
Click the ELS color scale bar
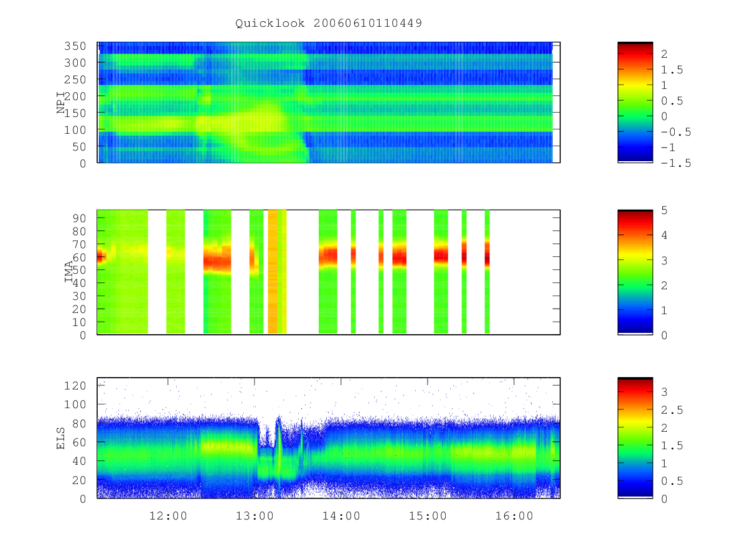click(635, 437)
